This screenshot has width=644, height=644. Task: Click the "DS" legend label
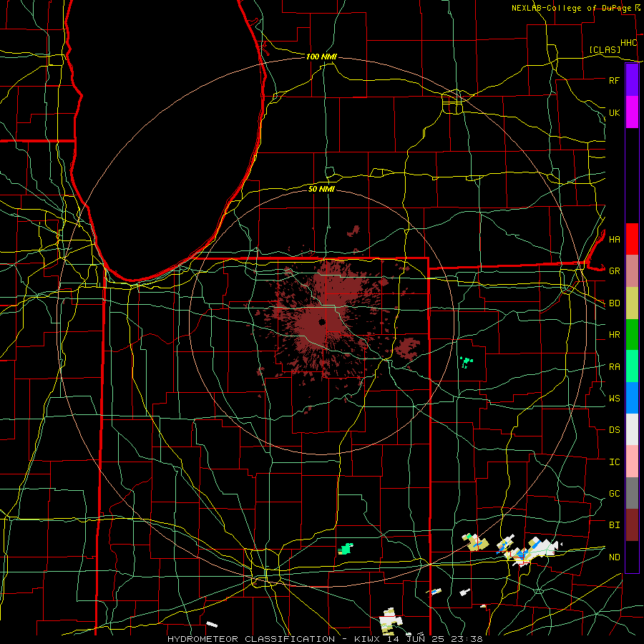tap(614, 430)
